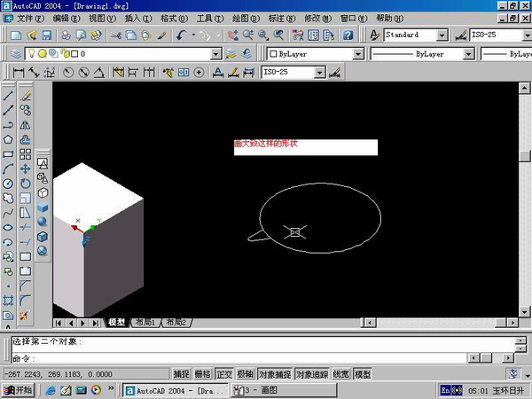Expand the layer selection dropdown
The width and height of the screenshot is (532, 399).
click(214, 53)
